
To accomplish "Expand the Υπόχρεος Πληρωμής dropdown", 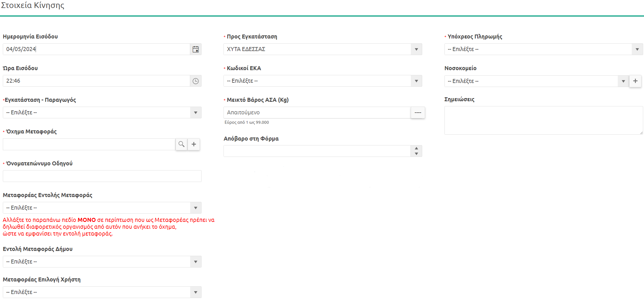I will coord(637,49).
